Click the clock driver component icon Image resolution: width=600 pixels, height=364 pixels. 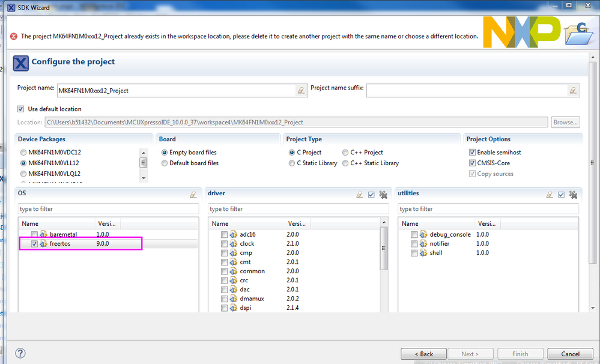coord(234,243)
